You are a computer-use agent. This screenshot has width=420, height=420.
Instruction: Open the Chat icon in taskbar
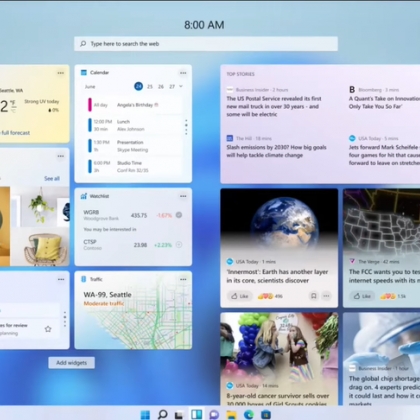[x=214, y=414]
